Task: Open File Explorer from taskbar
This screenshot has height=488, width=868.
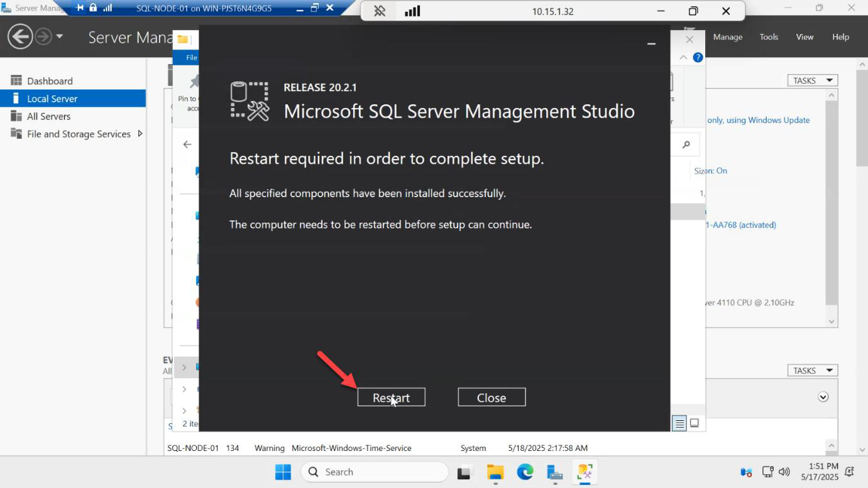Action: click(495, 472)
